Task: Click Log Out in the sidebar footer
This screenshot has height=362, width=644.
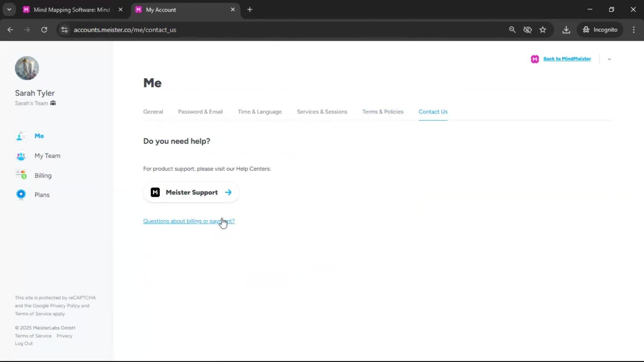Action: coord(24,344)
